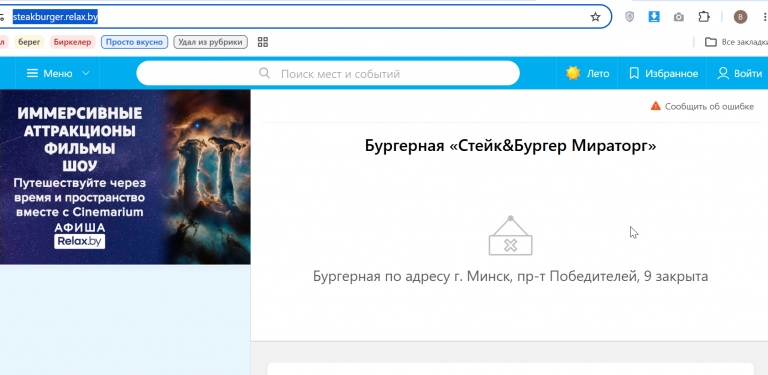Click the sun Лето icon
This screenshot has height=375, width=768.
click(573, 73)
